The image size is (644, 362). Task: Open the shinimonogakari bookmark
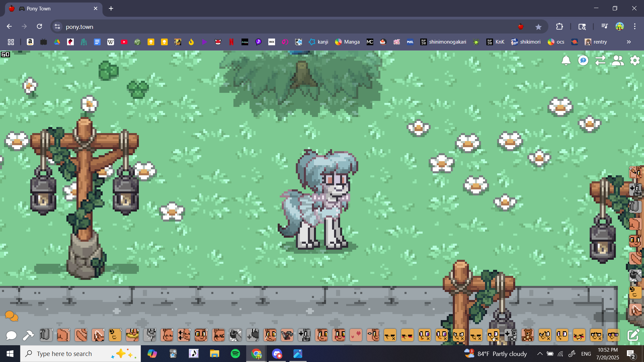click(443, 42)
